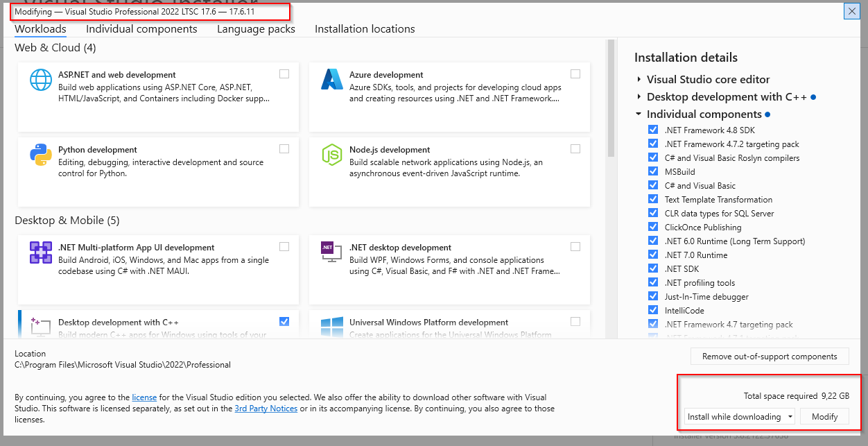Click the Node.js development hexagon icon

click(x=332, y=155)
